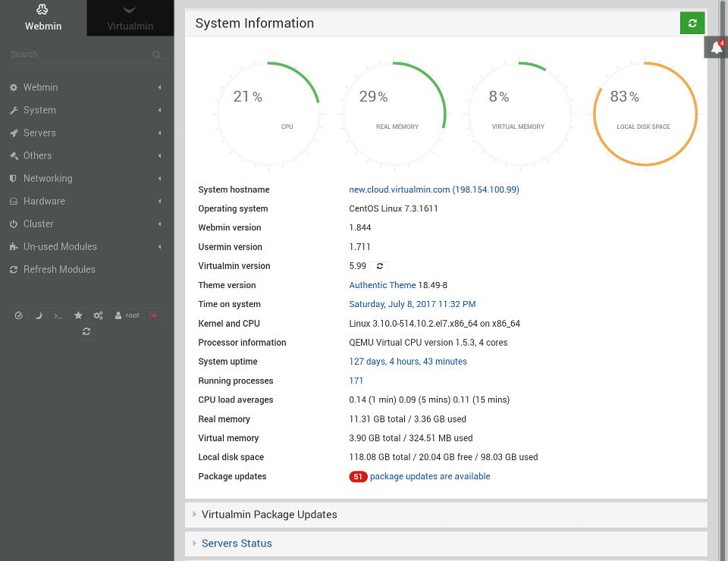The image size is (728, 561).
Task: Select the QEMU Virtual CPU processor text
Action: coord(428,343)
